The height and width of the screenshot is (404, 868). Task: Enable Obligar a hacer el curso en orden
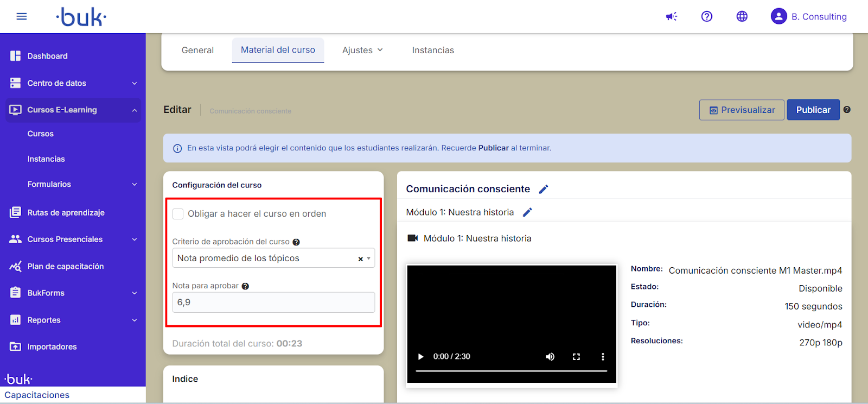pos(178,214)
